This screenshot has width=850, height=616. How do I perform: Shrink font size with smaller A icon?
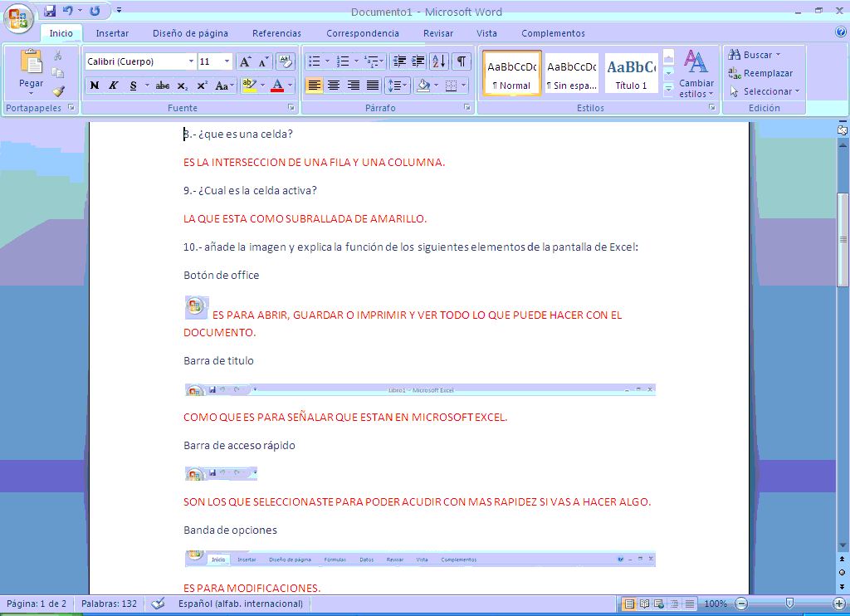263,61
